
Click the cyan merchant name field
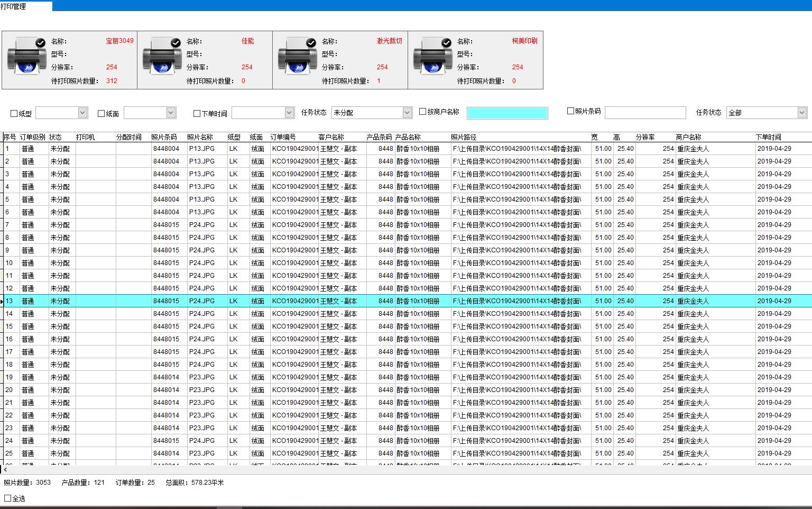click(507, 113)
